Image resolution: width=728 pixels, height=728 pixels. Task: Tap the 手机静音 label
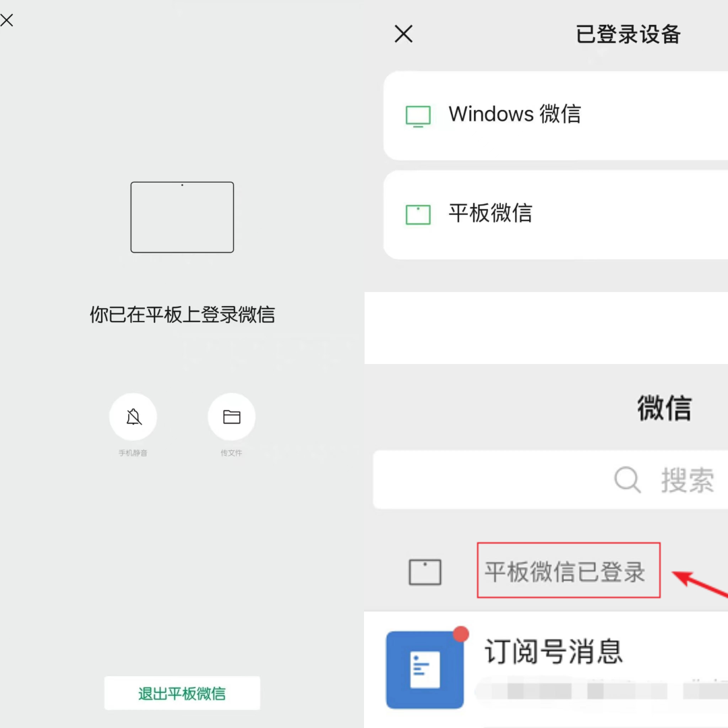tap(133, 453)
